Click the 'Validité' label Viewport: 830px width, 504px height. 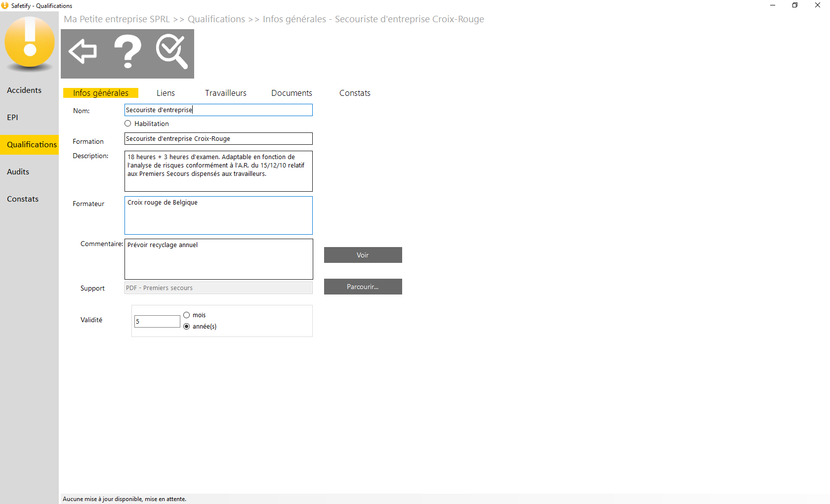[x=91, y=320]
